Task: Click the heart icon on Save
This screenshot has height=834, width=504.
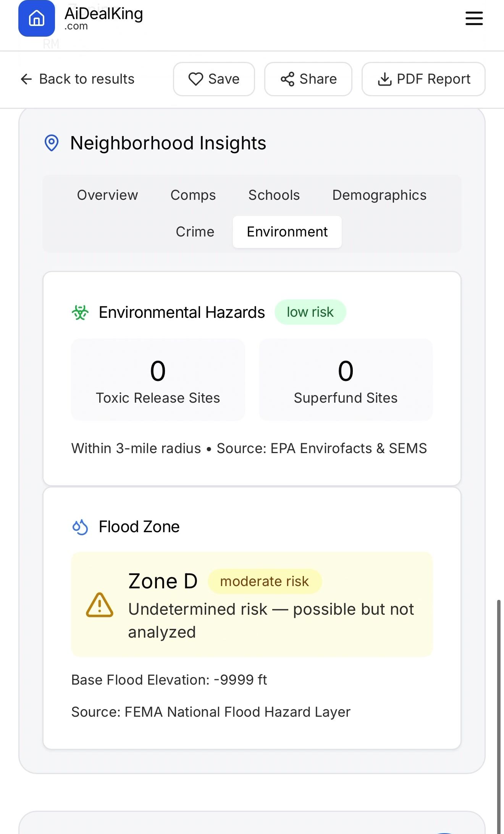Action: pyautogui.click(x=196, y=79)
